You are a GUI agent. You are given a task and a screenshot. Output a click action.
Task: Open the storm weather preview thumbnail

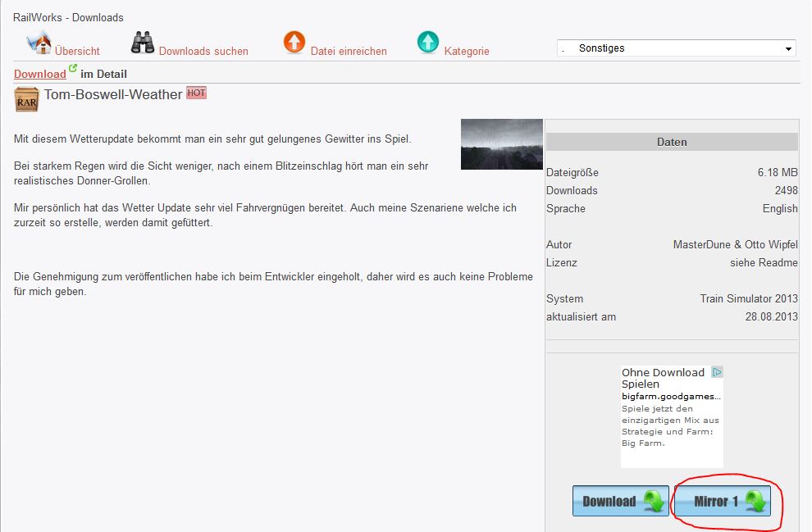[x=502, y=144]
